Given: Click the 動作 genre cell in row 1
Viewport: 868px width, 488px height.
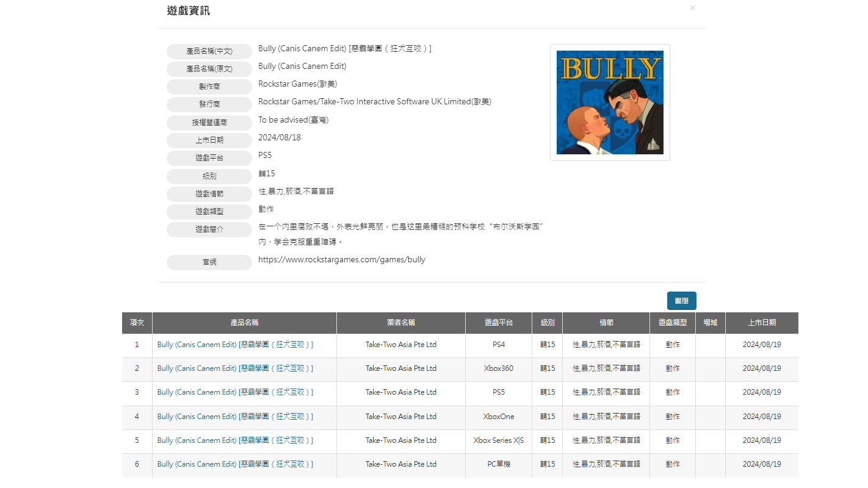Looking at the screenshot, I should [x=673, y=345].
